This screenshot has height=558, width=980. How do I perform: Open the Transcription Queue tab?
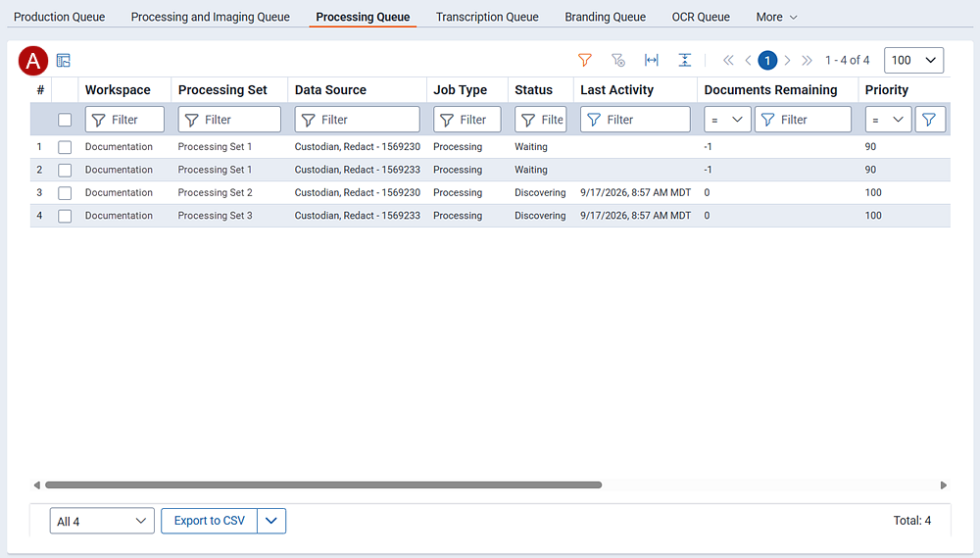point(487,17)
